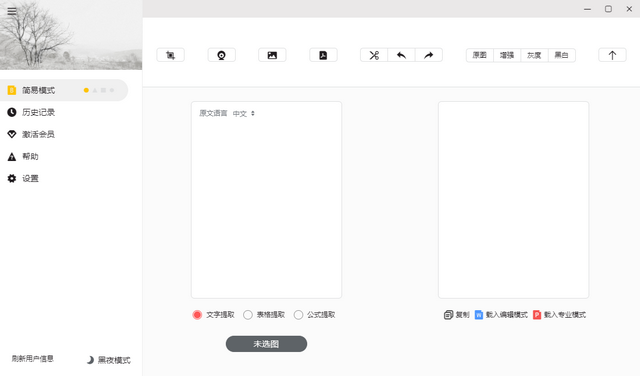The height and width of the screenshot is (376, 640).
Task: Open 设置 settings page
Action: [x=23, y=178]
